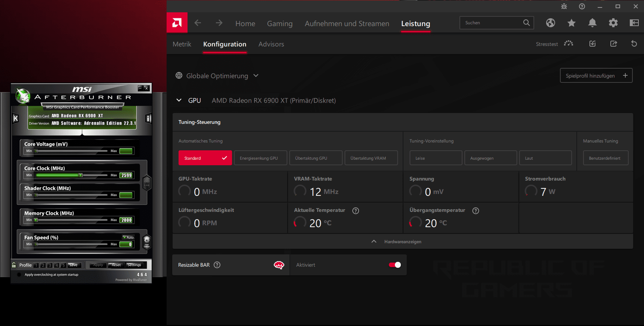The width and height of the screenshot is (644, 326).
Task: Go forward with the right arrow in AMD Software
Action: [219, 23]
